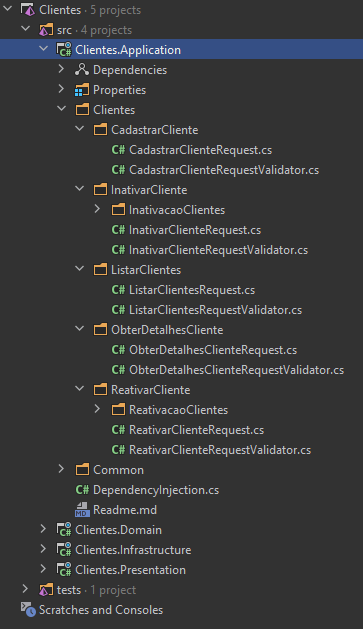Click the ListarClientes folder icon
This screenshot has height=629, width=363.
tap(100, 270)
